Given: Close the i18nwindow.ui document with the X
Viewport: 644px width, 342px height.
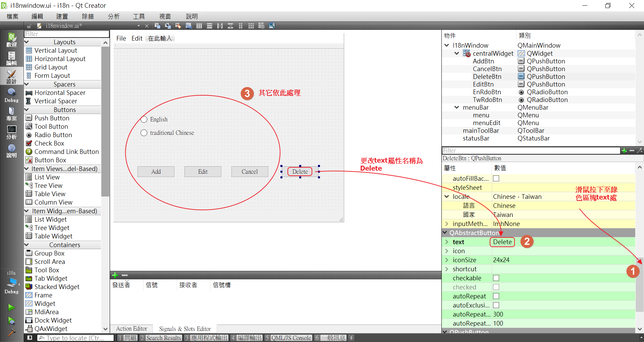Looking at the screenshot, I should 147,26.
